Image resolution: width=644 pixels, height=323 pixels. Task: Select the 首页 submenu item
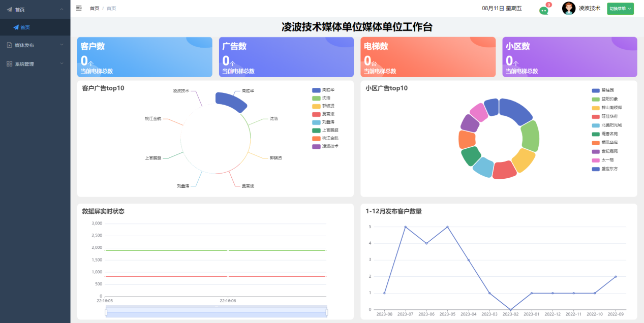point(25,27)
